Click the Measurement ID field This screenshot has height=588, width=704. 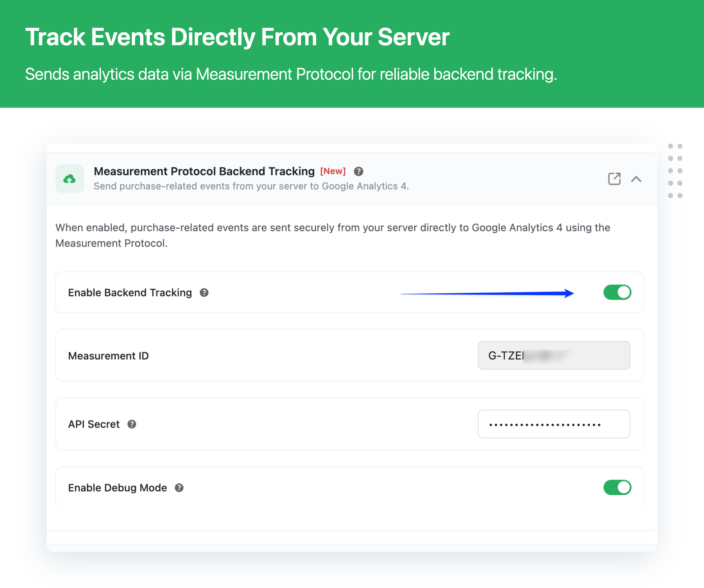click(554, 355)
